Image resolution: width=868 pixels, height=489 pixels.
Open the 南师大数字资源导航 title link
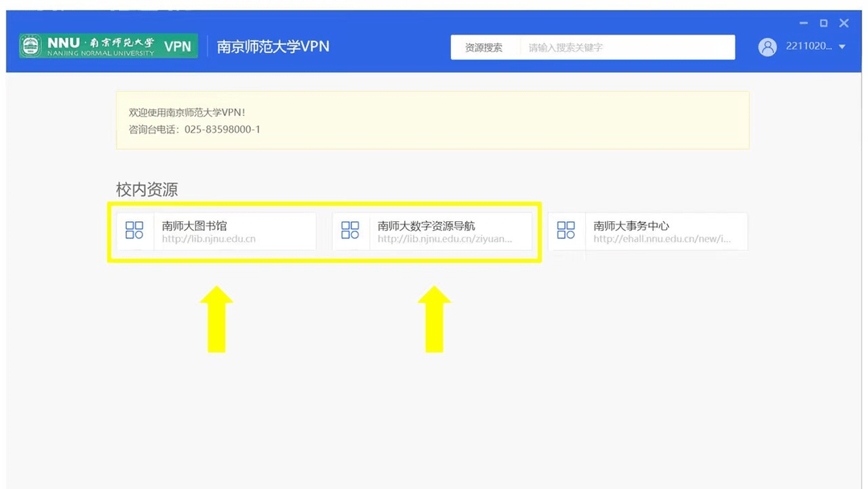tap(426, 225)
